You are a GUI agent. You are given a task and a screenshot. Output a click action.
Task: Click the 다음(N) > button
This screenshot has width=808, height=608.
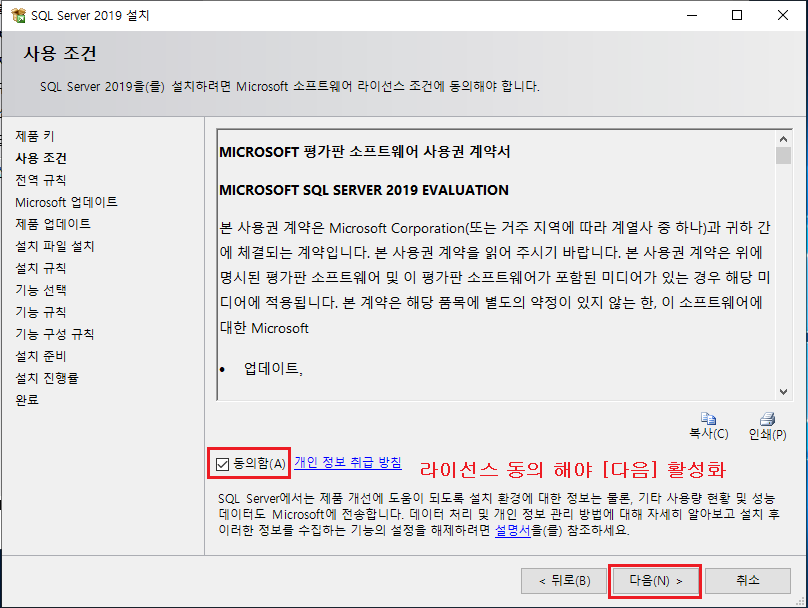pos(655,581)
